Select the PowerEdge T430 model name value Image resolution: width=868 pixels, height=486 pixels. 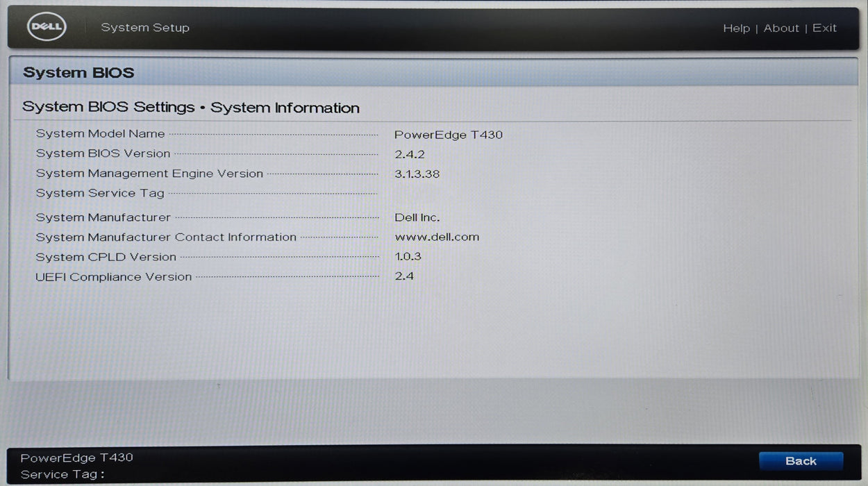pos(449,135)
